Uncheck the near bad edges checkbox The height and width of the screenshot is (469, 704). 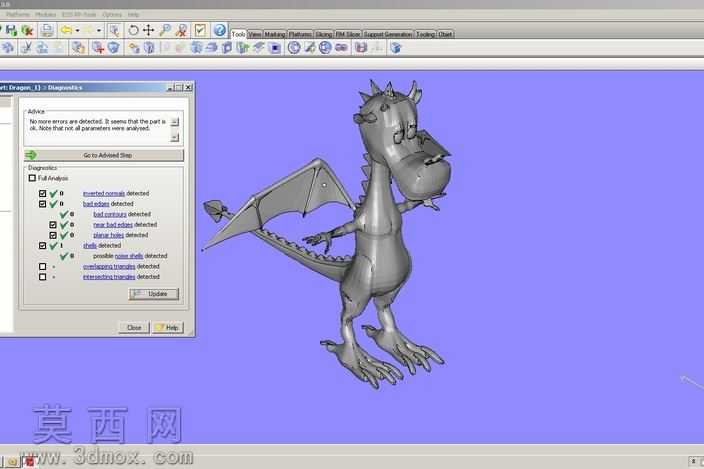[x=53, y=224]
